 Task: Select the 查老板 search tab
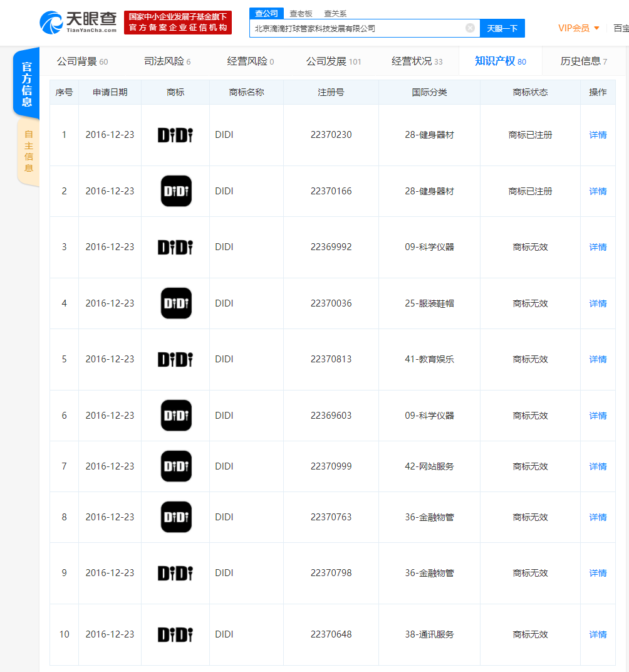(x=301, y=14)
